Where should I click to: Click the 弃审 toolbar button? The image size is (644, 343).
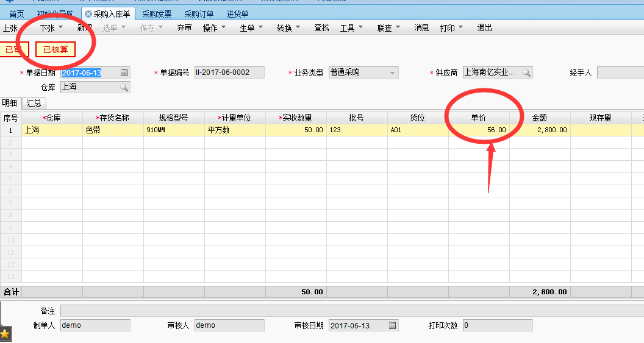pyautogui.click(x=184, y=28)
